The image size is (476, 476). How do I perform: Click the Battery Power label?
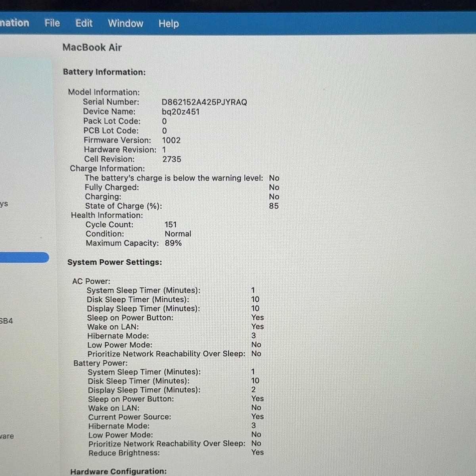coord(100,363)
